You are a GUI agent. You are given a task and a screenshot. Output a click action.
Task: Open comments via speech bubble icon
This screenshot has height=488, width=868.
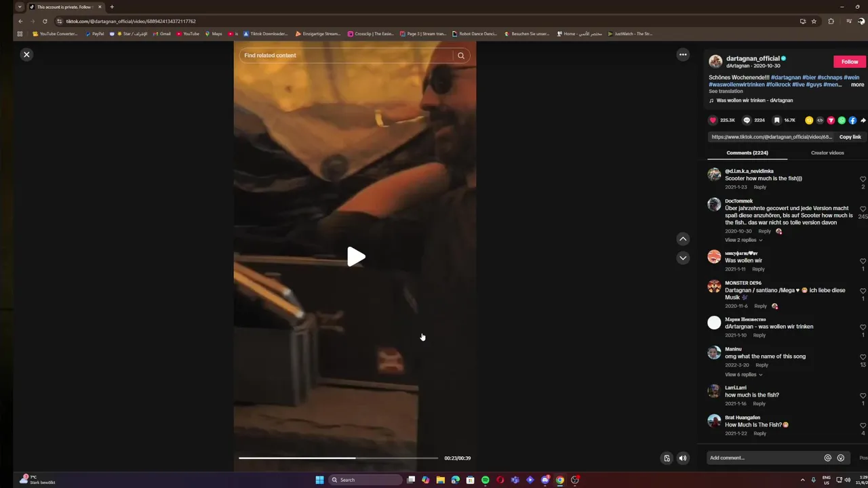coord(747,120)
